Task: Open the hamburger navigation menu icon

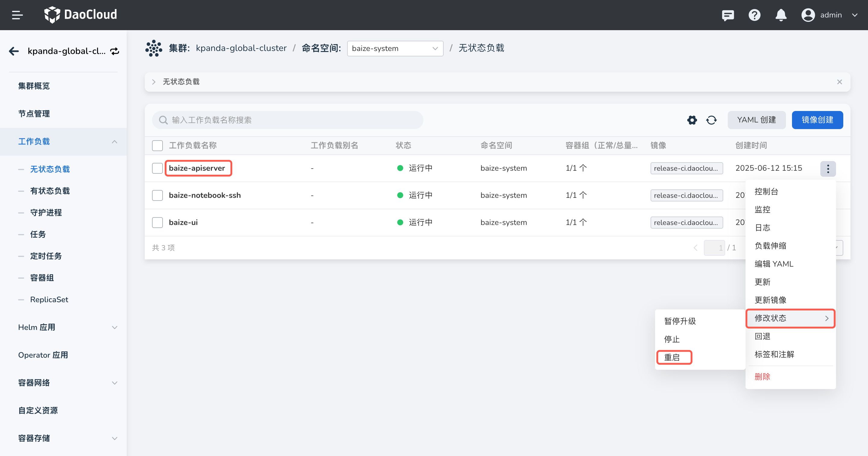Action: click(x=17, y=15)
